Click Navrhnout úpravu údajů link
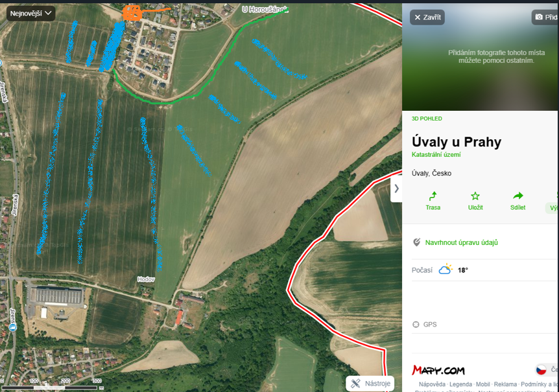 [x=461, y=242]
